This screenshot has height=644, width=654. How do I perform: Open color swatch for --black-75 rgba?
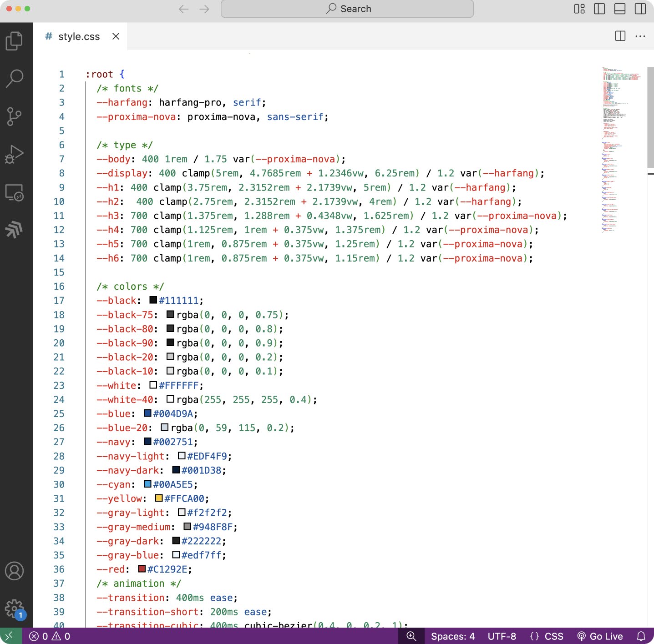pyautogui.click(x=170, y=314)
